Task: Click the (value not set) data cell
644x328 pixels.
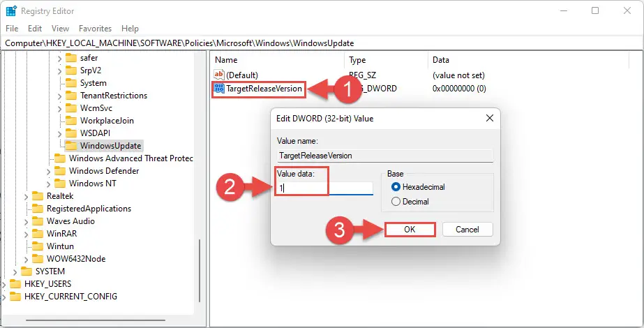Action: pos(458,75)
